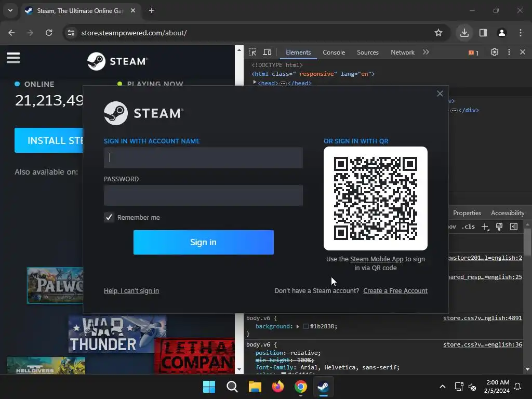
Task: Open the Palworld game banner
Action: pos(55,285)
